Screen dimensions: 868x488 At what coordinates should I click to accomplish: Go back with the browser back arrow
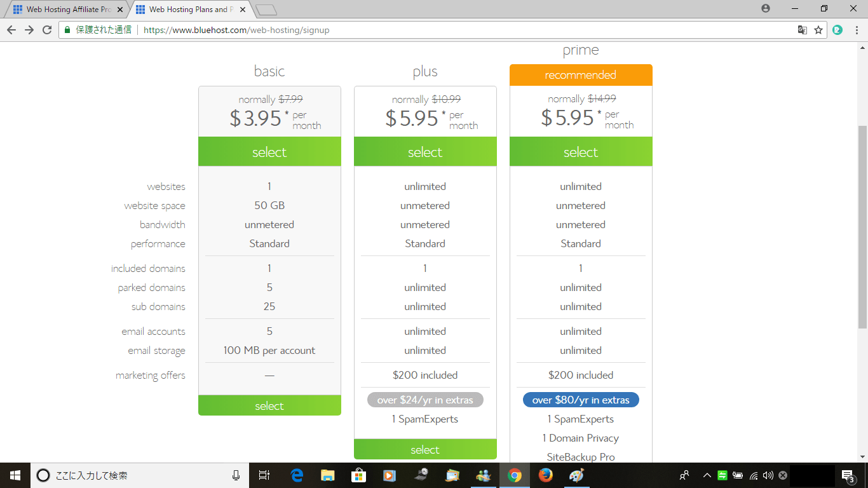[11, 30]
